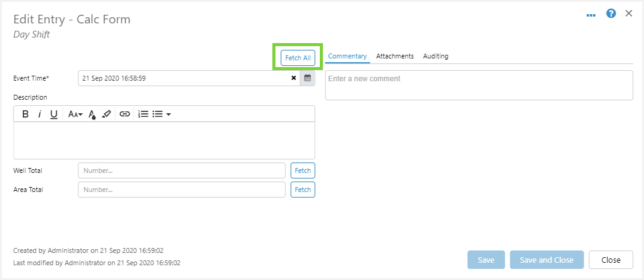Open the help question mark icon
This screenshot has height=280, width=644.
point(611,14)
